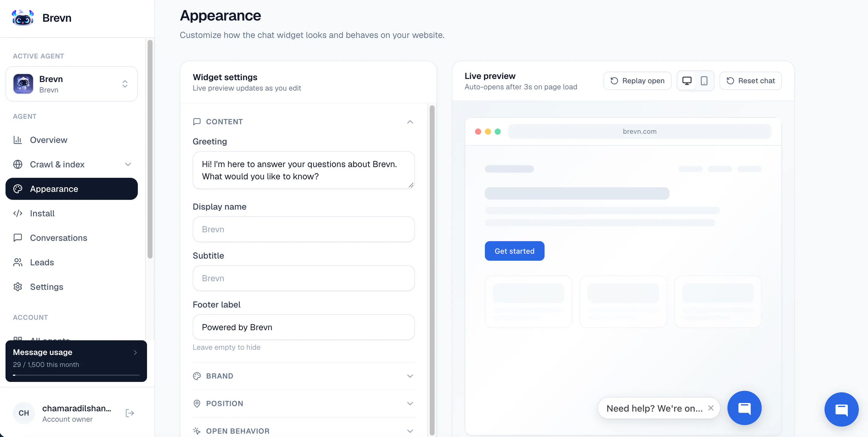Screen dimensions: 868x437
Task: Click the Footer label input field
Action: [x=304, y=327]
